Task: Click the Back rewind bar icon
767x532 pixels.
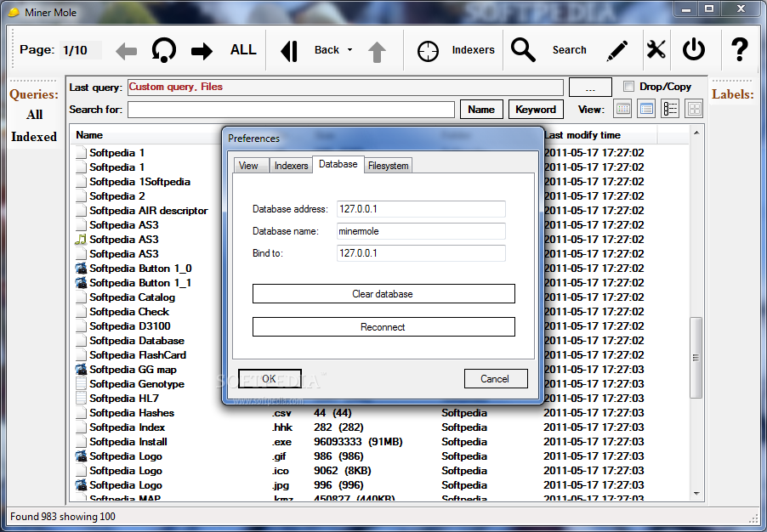Action: pyautogui.click(x=289, y=50)
